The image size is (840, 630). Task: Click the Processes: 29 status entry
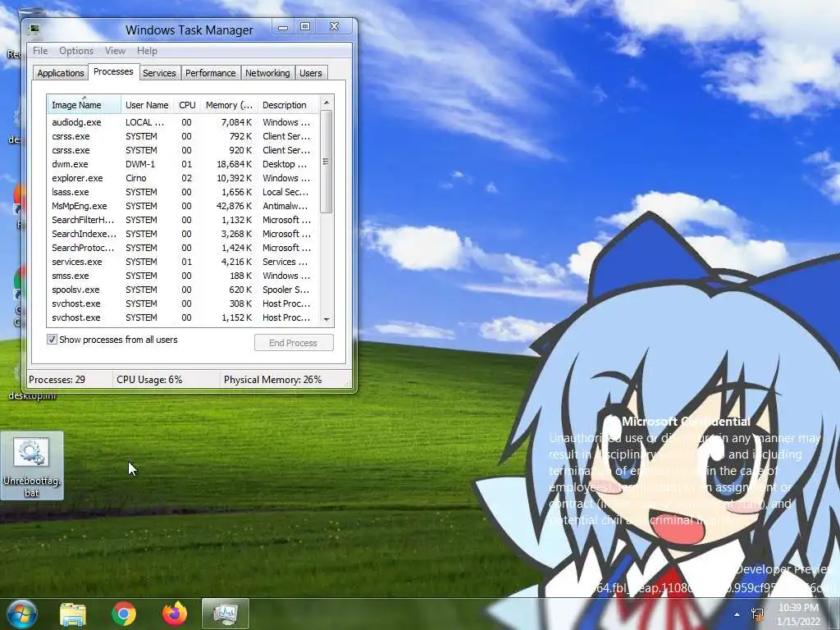coord(57,379)
